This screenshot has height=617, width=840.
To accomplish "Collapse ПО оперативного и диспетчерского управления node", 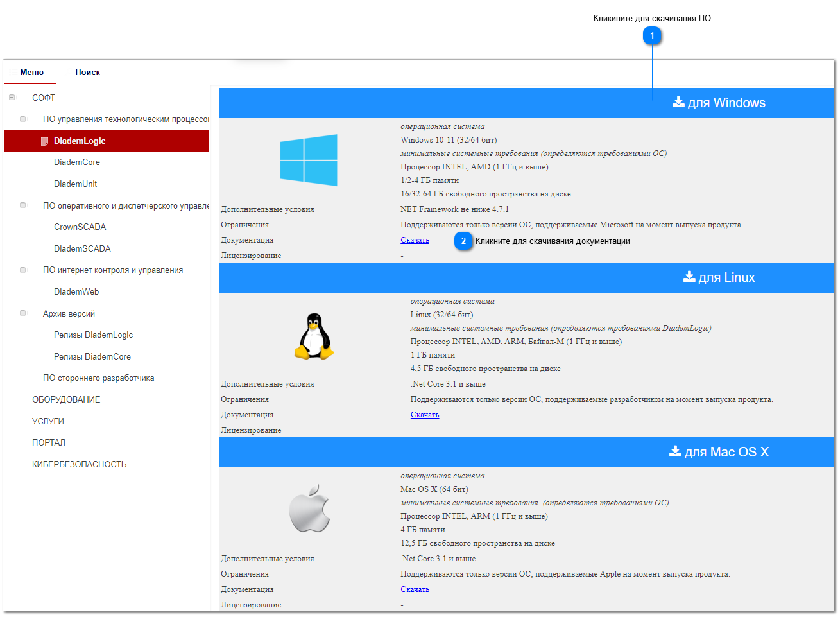I will pos(22,205).
